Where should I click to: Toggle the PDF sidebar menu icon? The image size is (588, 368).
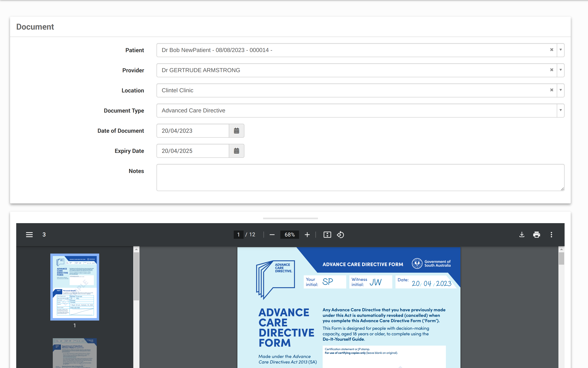(29, 234)
